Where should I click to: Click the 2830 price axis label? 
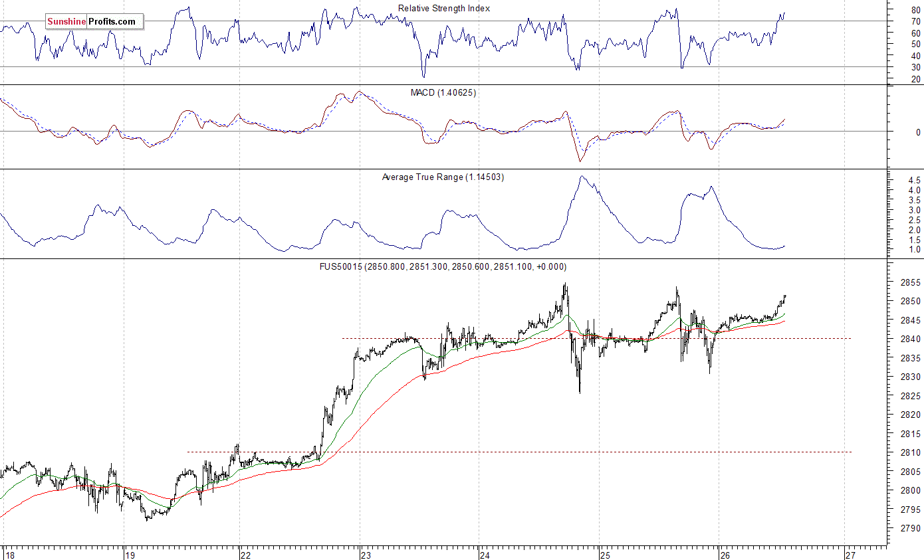(910, 377)
